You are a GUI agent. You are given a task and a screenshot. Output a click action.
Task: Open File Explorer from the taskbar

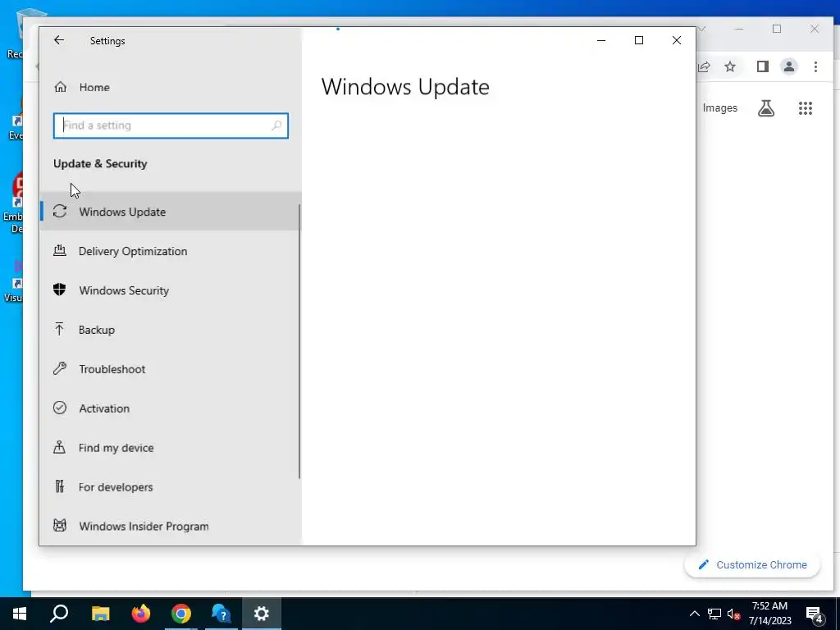[100, 614]
